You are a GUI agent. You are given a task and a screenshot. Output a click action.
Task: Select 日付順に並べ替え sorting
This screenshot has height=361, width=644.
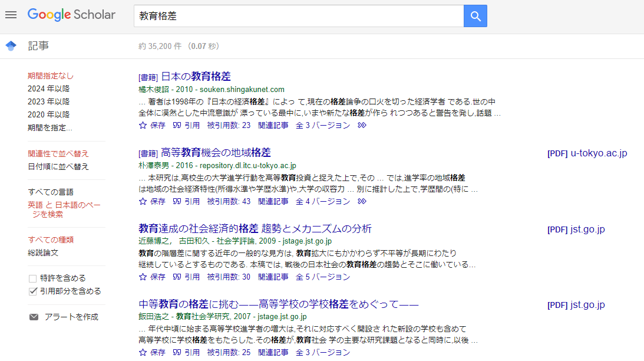coord(58,167)
